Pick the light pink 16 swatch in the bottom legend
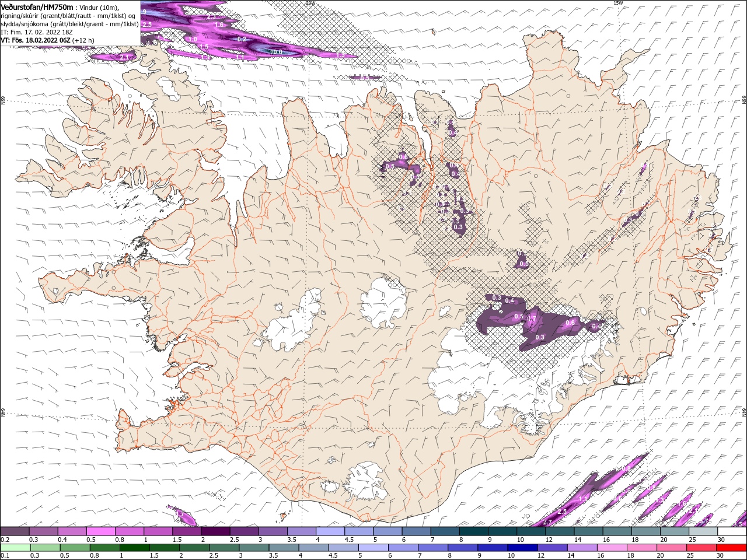 coord(612,548)
